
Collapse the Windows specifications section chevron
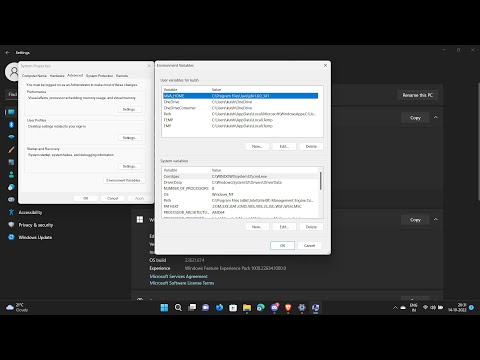click(436, 219)
